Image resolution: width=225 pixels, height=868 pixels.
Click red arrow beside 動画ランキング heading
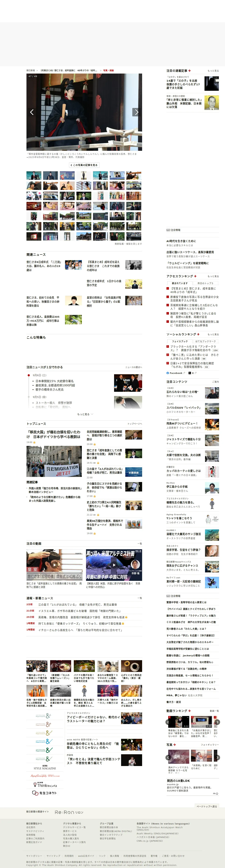189,711
